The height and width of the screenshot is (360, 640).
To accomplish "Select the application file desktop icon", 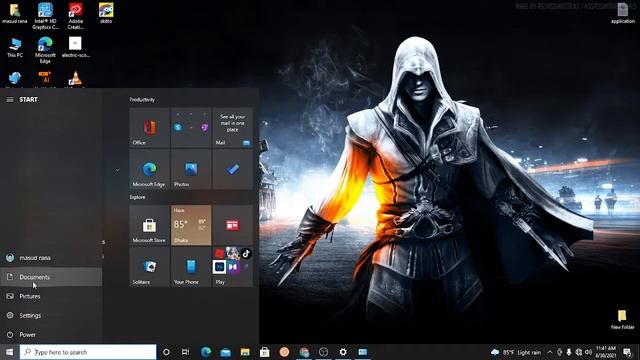I will click(x=622, y=13).
